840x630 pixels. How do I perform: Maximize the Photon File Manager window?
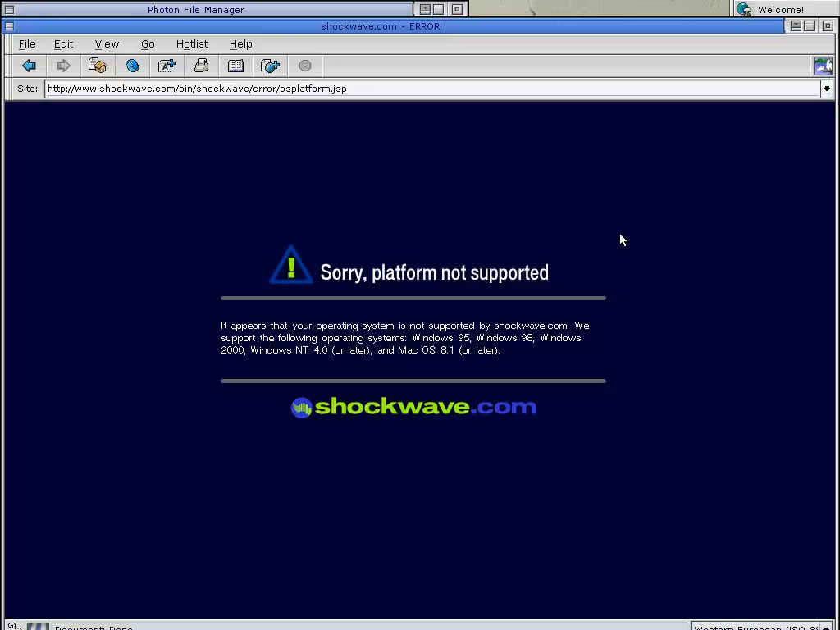[438, 10]
